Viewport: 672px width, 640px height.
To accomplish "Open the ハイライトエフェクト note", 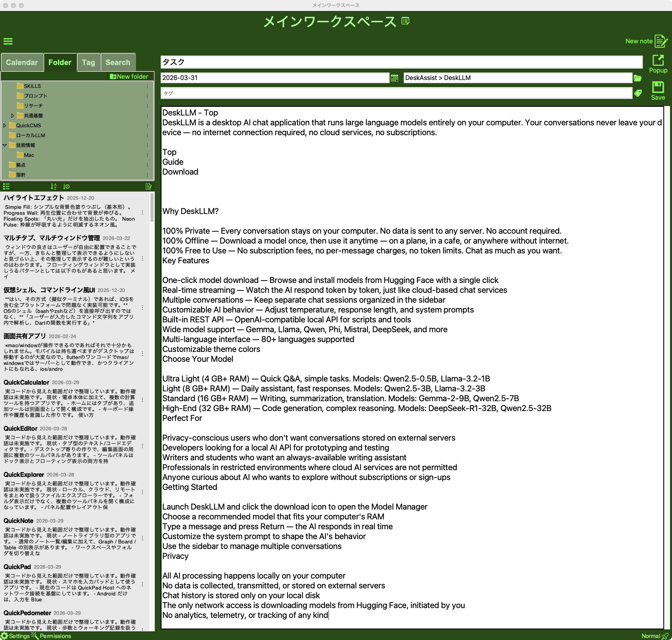I will point(69,211).
